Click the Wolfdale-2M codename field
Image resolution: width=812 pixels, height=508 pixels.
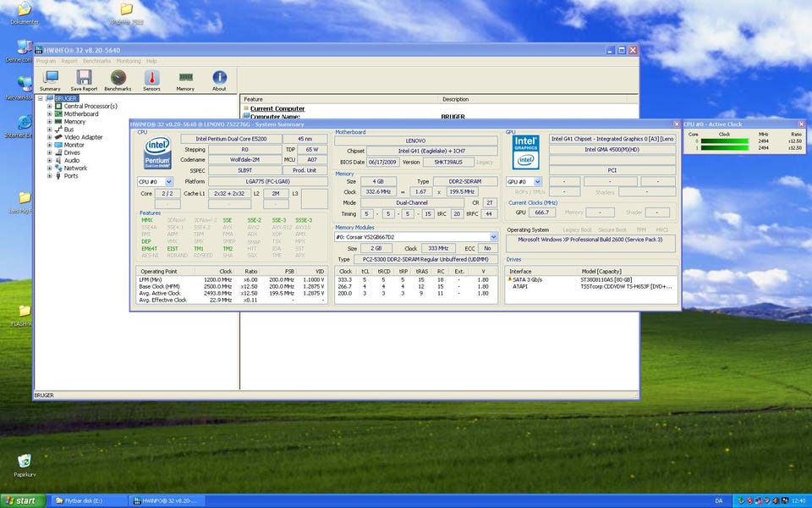(244, 160)
